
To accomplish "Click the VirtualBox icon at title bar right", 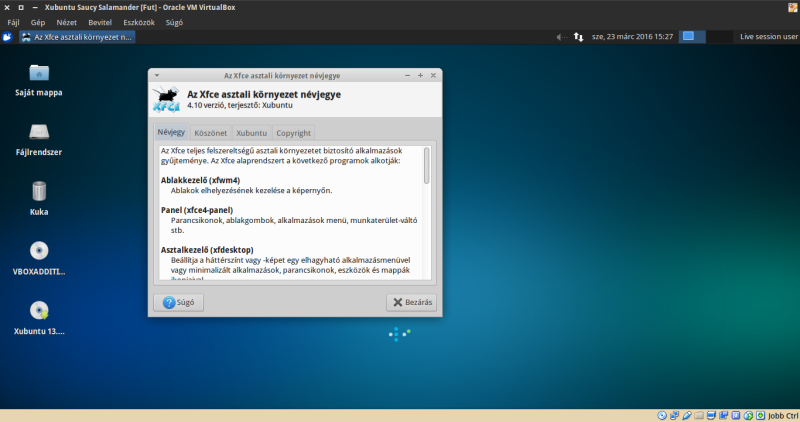I will tap(793, 7).
